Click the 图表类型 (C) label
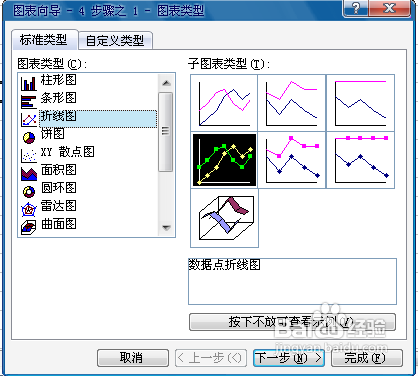Viewport: 418px width, 376px height. pyautogui.click(x=52, y=63)
